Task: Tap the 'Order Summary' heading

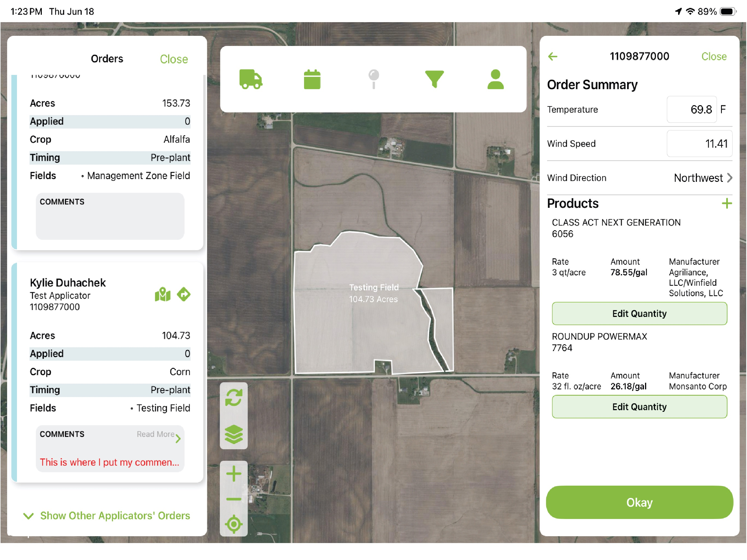Action: tap(592, 84)
